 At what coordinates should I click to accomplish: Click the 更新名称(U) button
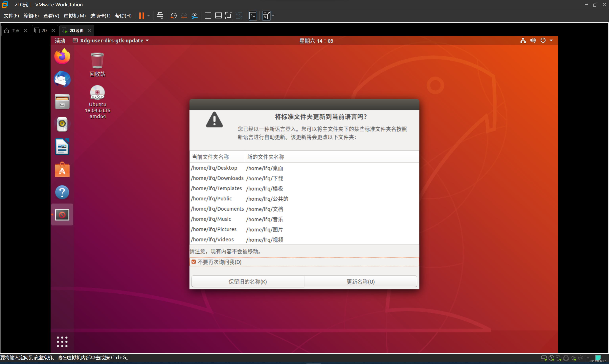360,281
